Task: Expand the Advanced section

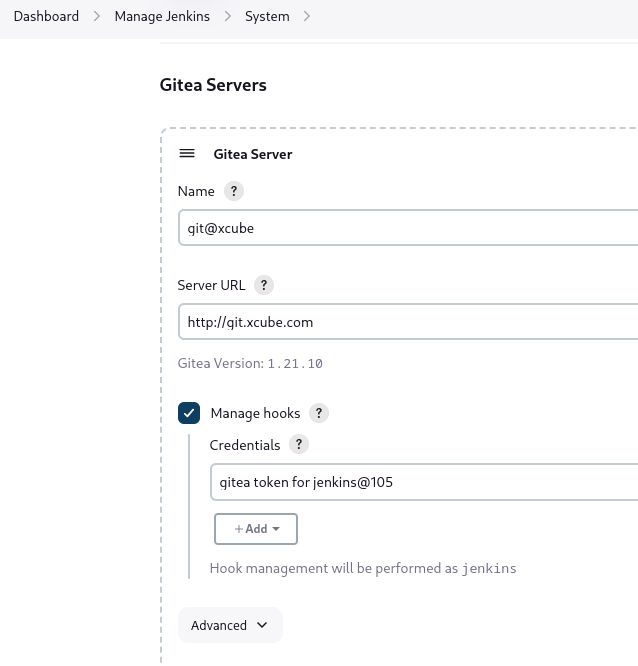Action: point(230,625)
